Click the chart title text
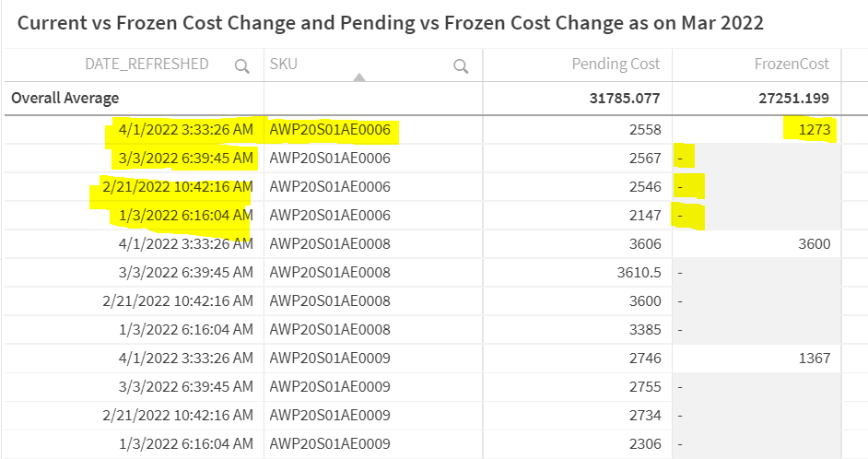The image size is (868, 459). click(391, 22)
